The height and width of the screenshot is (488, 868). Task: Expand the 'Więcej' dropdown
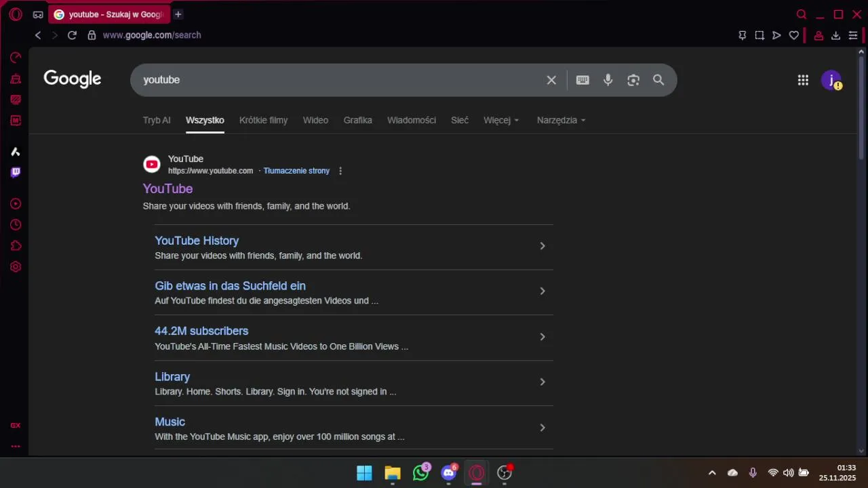coord(501,120)
